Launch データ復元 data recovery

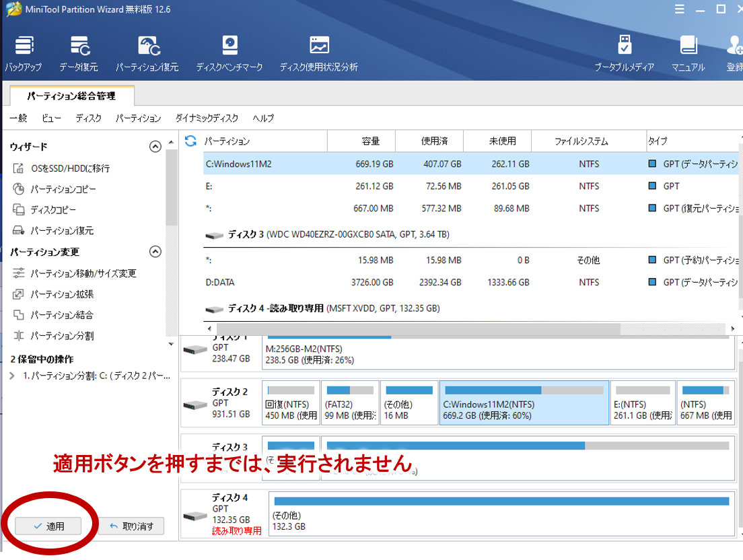tap(79, 54)
